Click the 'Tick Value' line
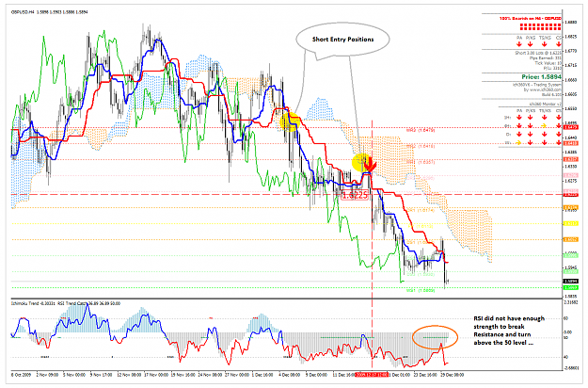The height and width of the screenshot is (388, 588). pyautogui.click(x=548, y=63)
